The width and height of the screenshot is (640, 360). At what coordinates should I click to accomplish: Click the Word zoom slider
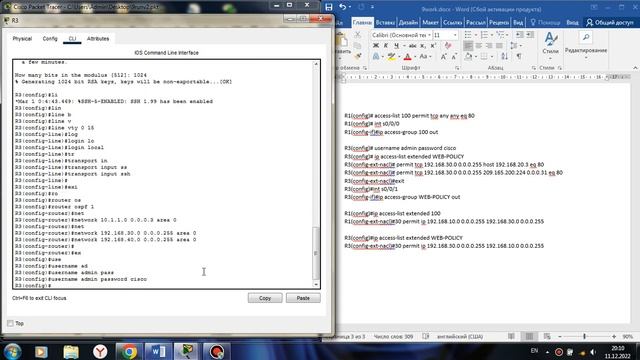(584, 336)
